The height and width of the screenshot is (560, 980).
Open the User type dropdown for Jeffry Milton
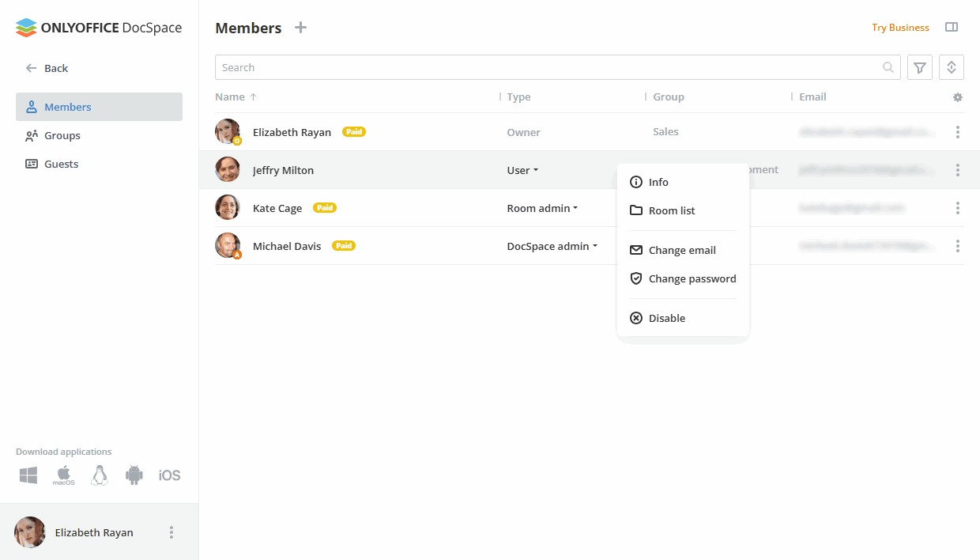522,170
